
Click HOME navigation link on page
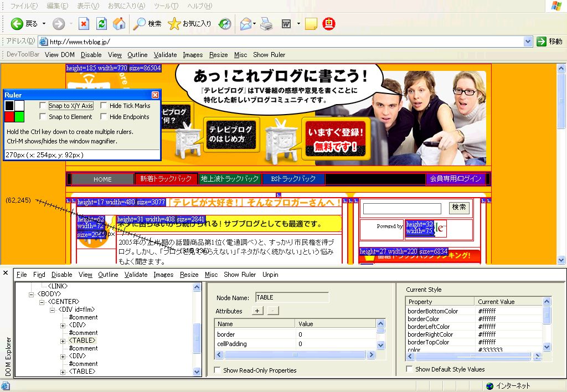click(x=102, y=179)
